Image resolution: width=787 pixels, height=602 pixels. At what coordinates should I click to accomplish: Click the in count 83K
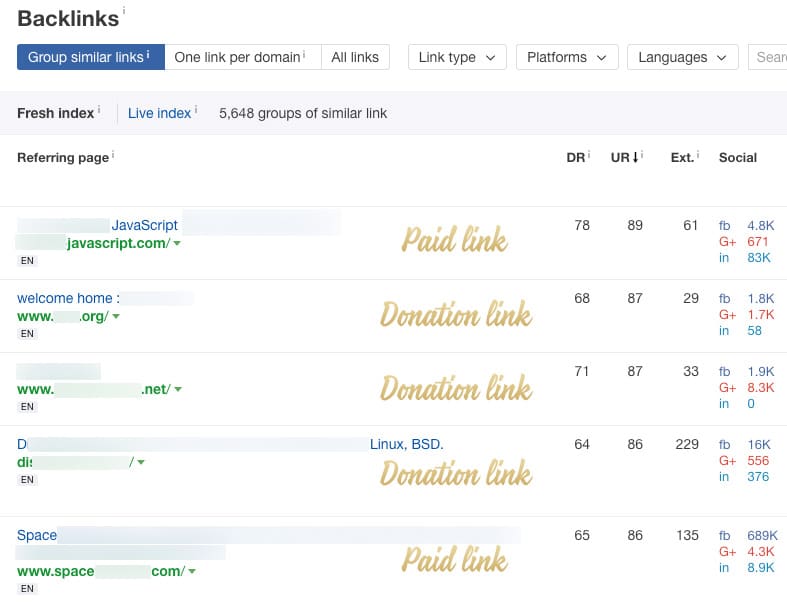click(759, 258)
